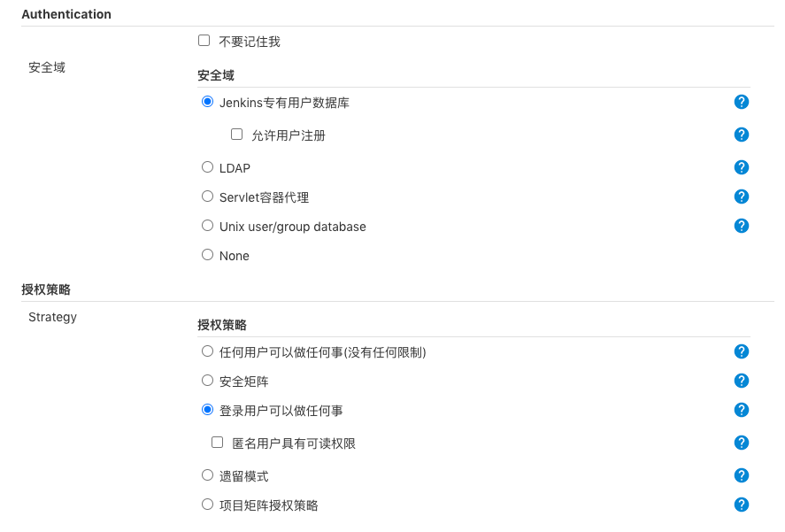Select the LDAP security realm

point(206,166)
